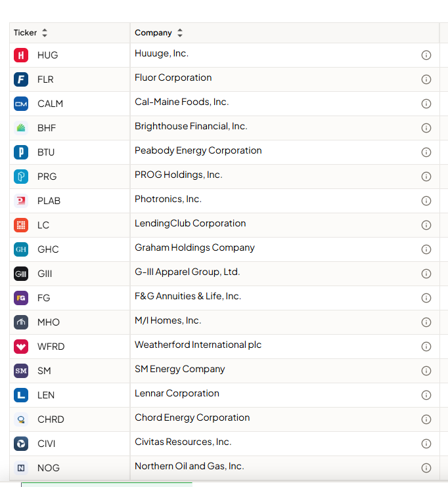Click the red HUG ticker logo
Viewport: 448px width, 487px height.
point(21,55)
